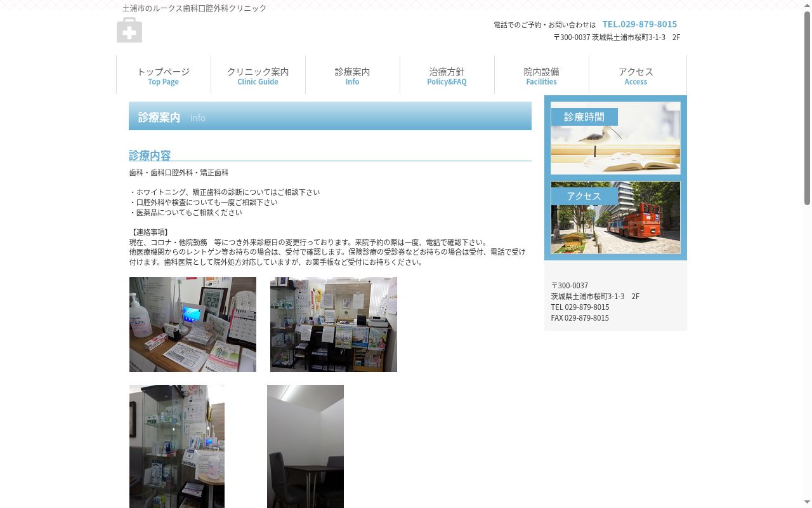This screenshot has height=508, width=812.
Task: Click the 診療案内 Info page title banner
Action: point(330,116)
